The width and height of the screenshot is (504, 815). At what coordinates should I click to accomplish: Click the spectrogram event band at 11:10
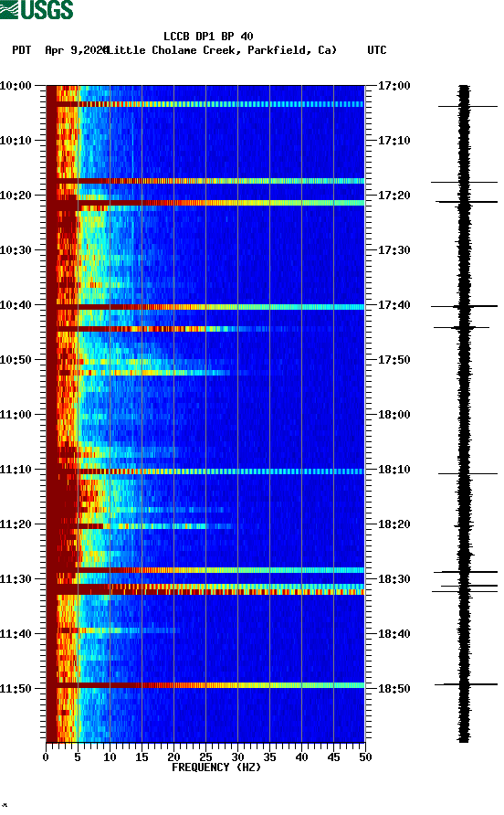(205, 471)
